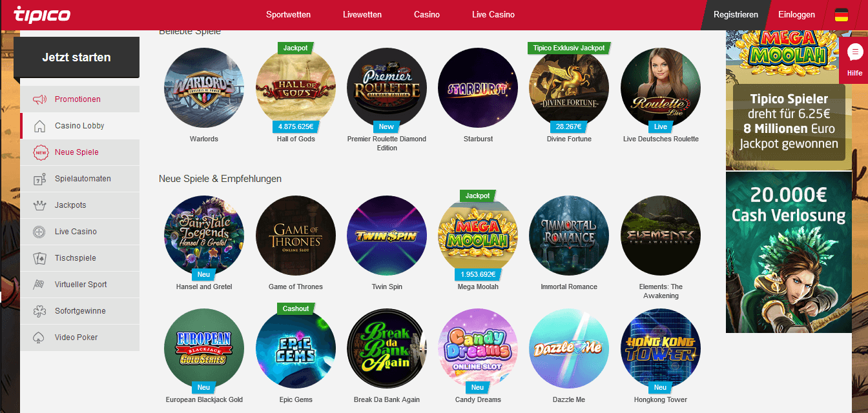Image resolution: width=868 pixels, height=413 pixels.
Task: Select the Neue Spiele badge icon
Action: (40, 152)
